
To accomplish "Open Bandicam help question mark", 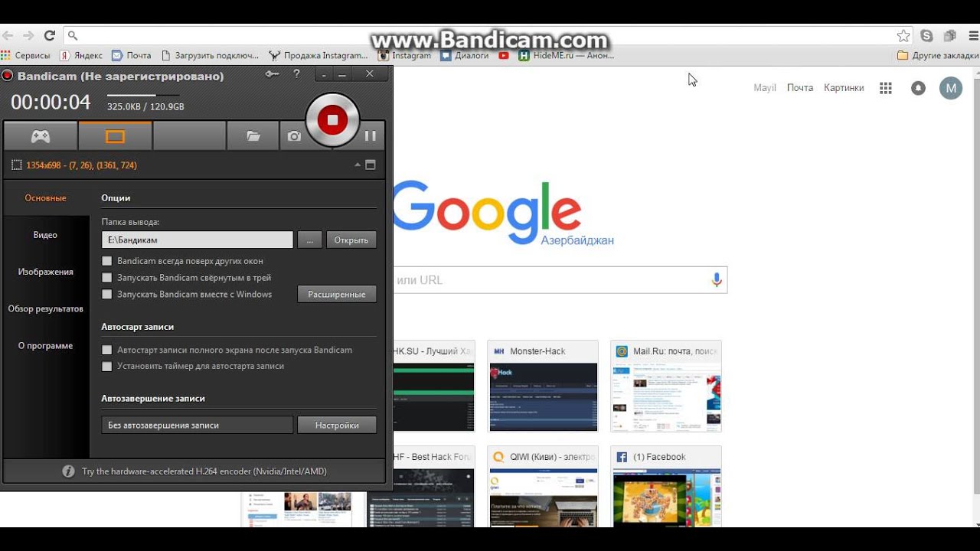I will [296, 74].
